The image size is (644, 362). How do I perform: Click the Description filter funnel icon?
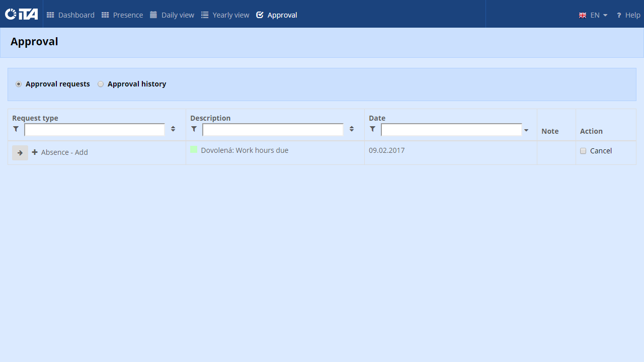(x=194, y=129)
